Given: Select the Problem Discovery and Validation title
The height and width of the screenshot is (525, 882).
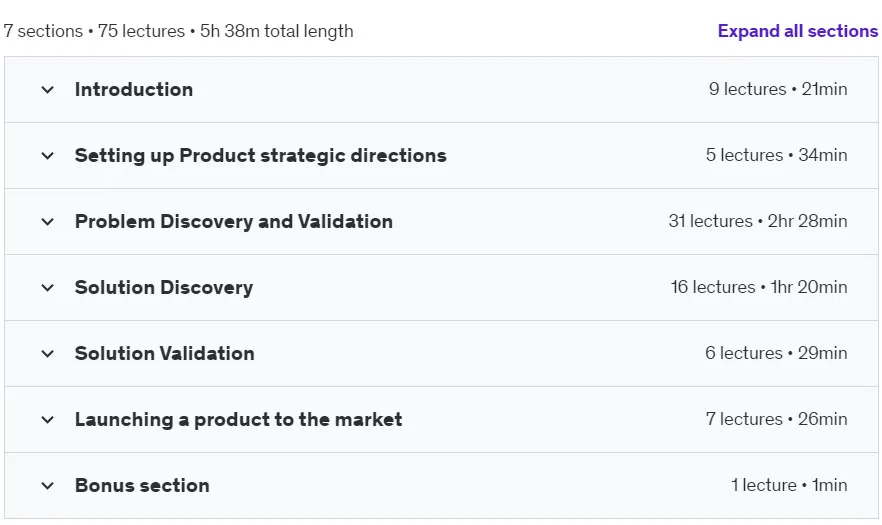Looking at the screenshot, I should [233, 222].
